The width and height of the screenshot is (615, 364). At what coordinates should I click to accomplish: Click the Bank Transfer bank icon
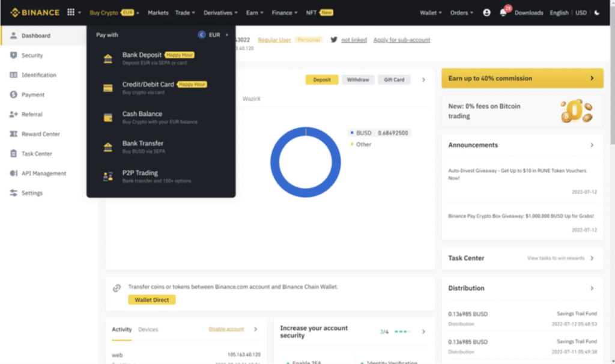(x=108, y=147)
